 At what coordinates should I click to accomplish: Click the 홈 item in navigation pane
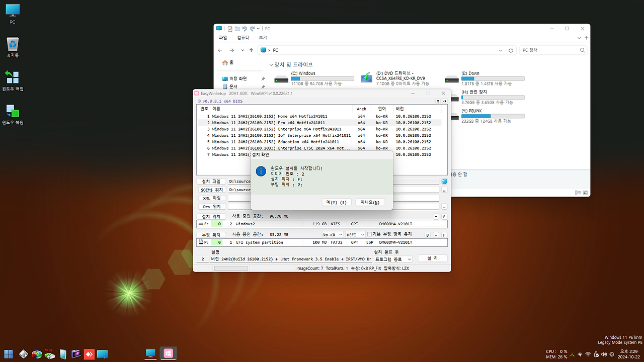click(228, 62)
